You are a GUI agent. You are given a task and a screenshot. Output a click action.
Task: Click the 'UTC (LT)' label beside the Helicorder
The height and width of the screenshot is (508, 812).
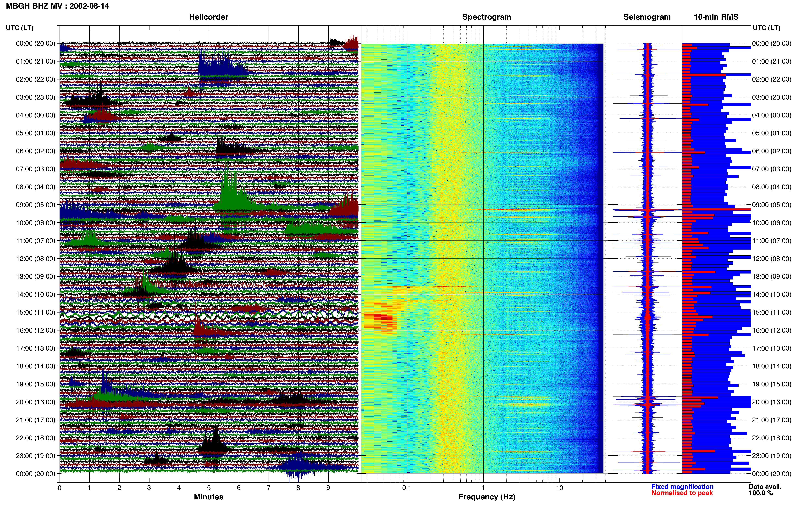pyautogui.click(x=20, y=28)
